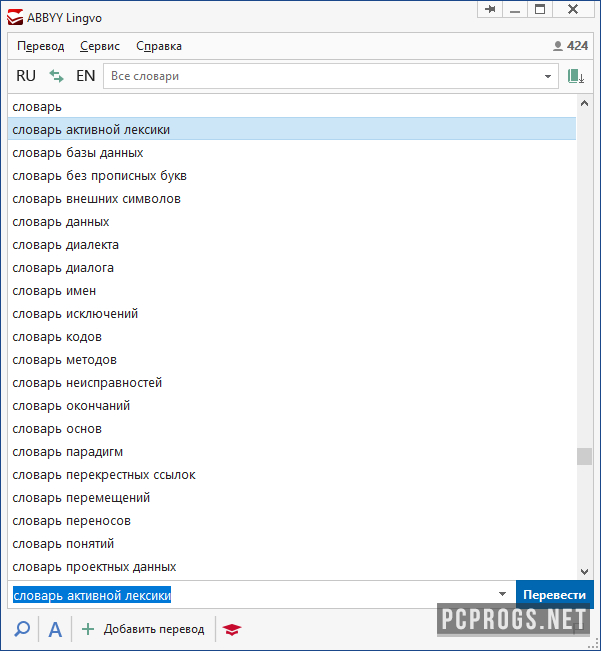Image resolution: width=601 pixels, height=651 pixels.
Task: Select EN target language
Action: pos(86,76)
